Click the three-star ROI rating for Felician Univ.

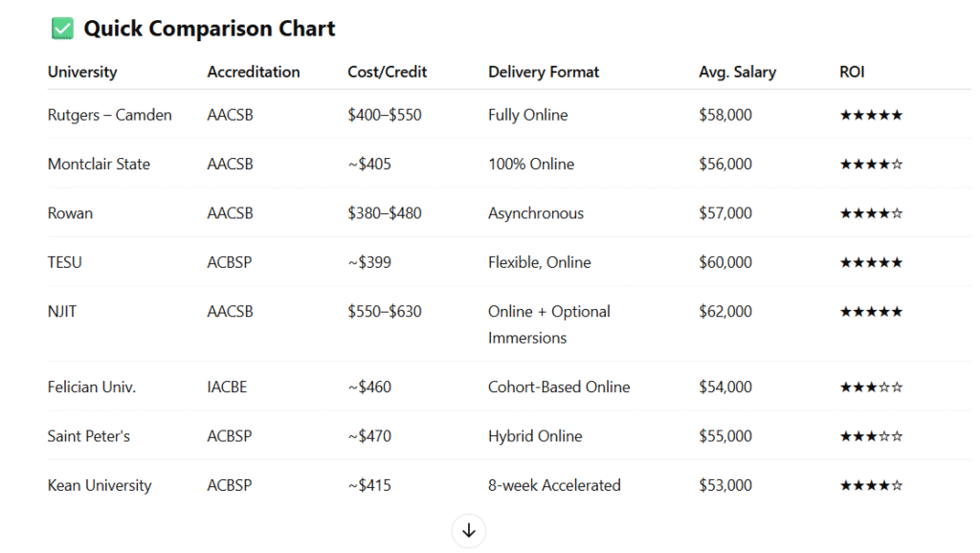[871, 387]
